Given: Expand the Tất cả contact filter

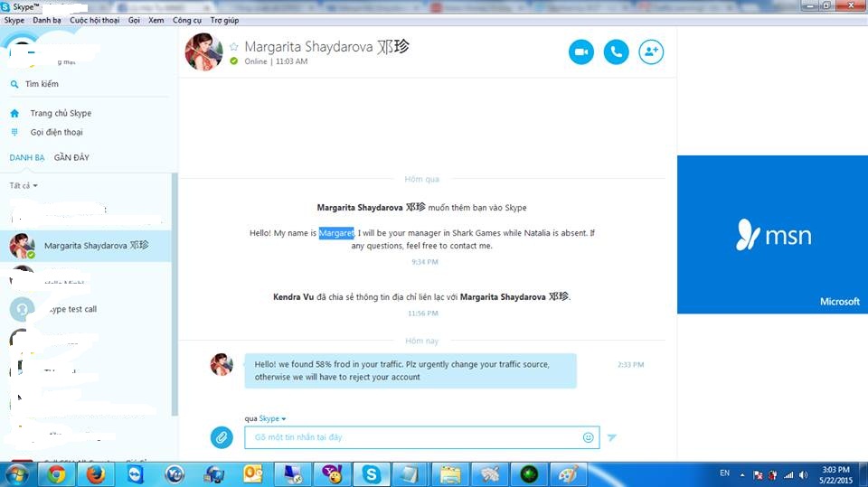Looking at the screenshot, I should click(24, 185).
